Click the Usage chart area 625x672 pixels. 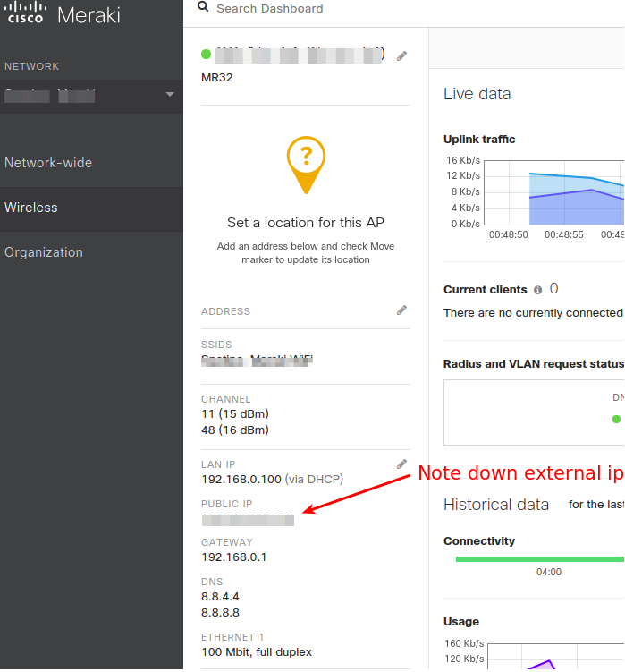(555, 657)
